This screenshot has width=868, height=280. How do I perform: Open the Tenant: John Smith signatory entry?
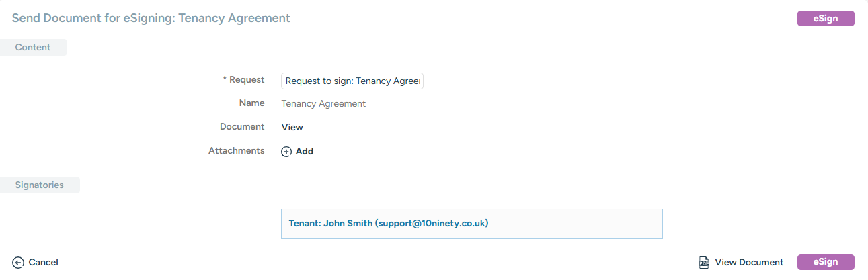(x=388, y=224)
